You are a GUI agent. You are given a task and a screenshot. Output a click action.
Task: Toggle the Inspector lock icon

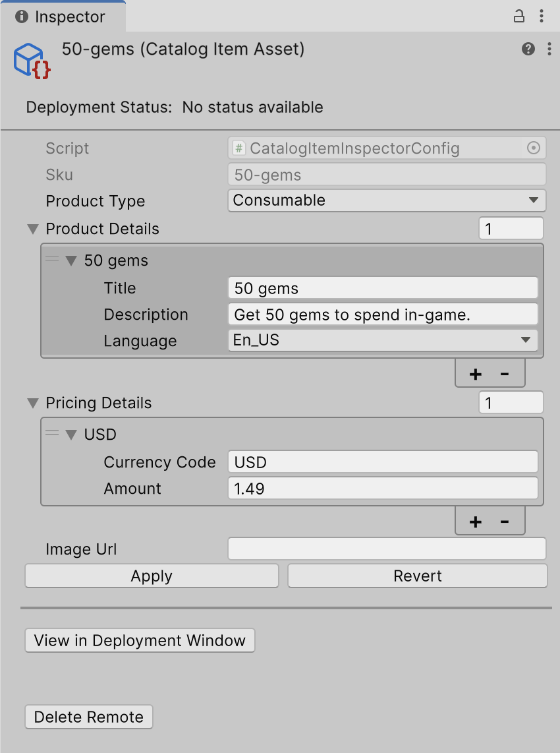click(518, 16)
